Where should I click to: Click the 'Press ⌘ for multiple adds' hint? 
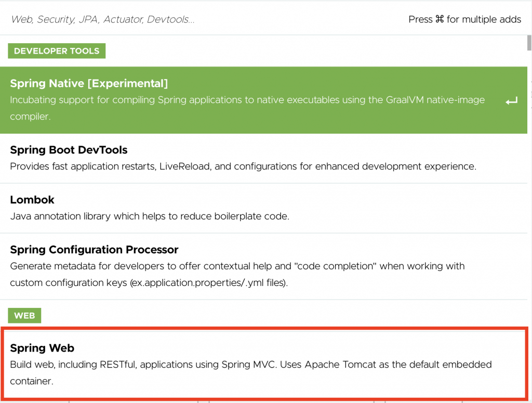[x=464, y=19]
